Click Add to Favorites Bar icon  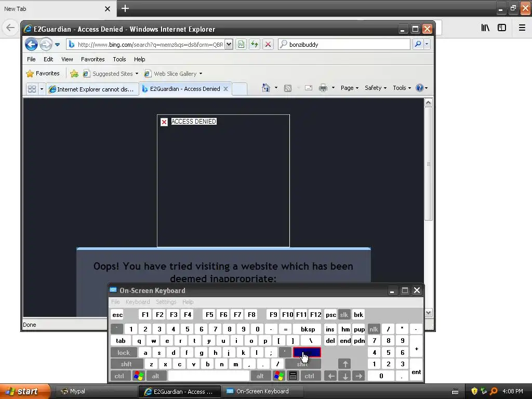click(x=74, y=73)
